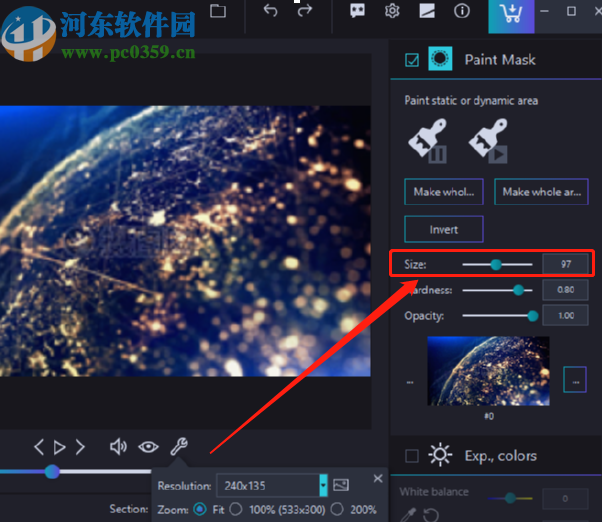Enable the Exp., colors checkbox

coord(412,456)
